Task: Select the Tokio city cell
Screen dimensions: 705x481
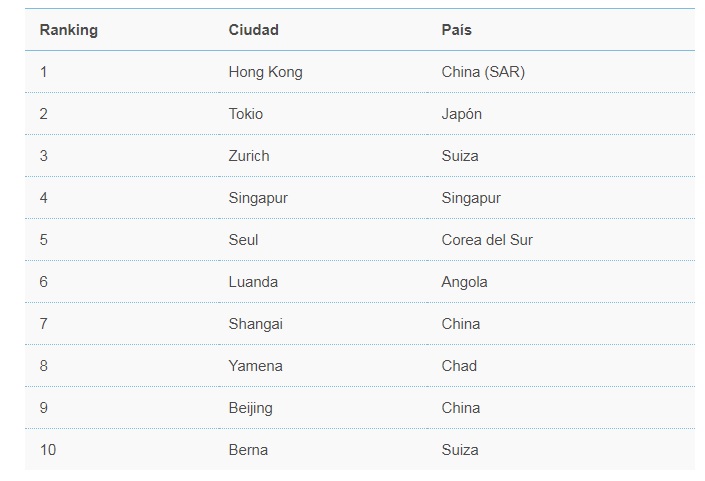Action: tap(245, 114)
